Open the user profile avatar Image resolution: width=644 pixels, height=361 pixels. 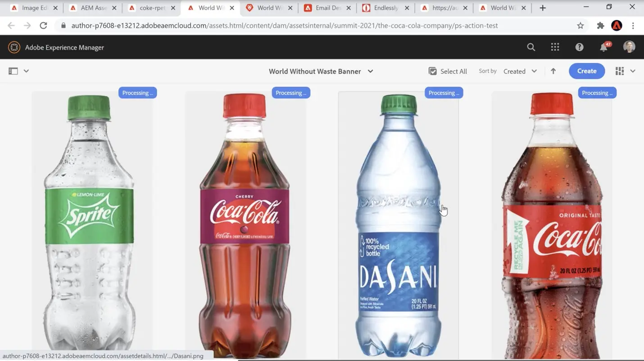point(629,47)
